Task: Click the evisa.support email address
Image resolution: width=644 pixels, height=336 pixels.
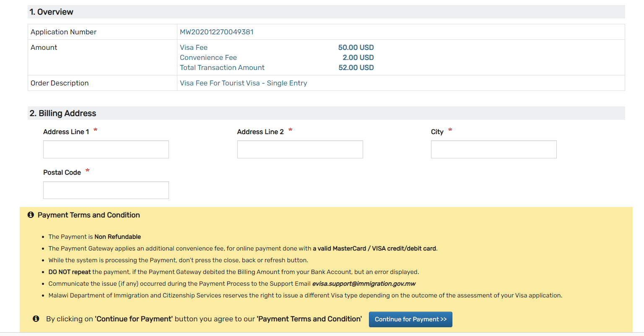Action: (363, 284)
